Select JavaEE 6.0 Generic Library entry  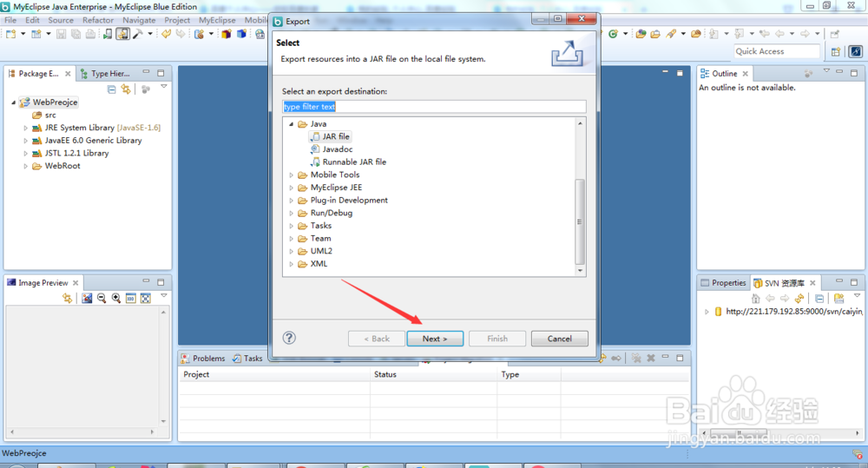pos(87,141)
